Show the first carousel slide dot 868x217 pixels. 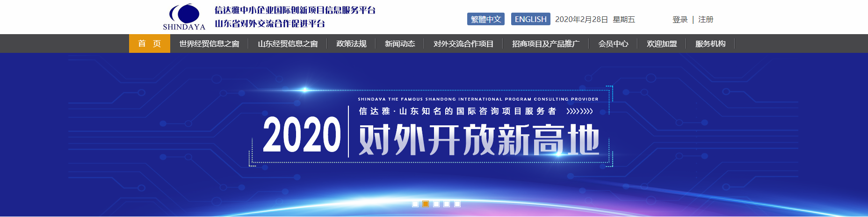point(415,204)
